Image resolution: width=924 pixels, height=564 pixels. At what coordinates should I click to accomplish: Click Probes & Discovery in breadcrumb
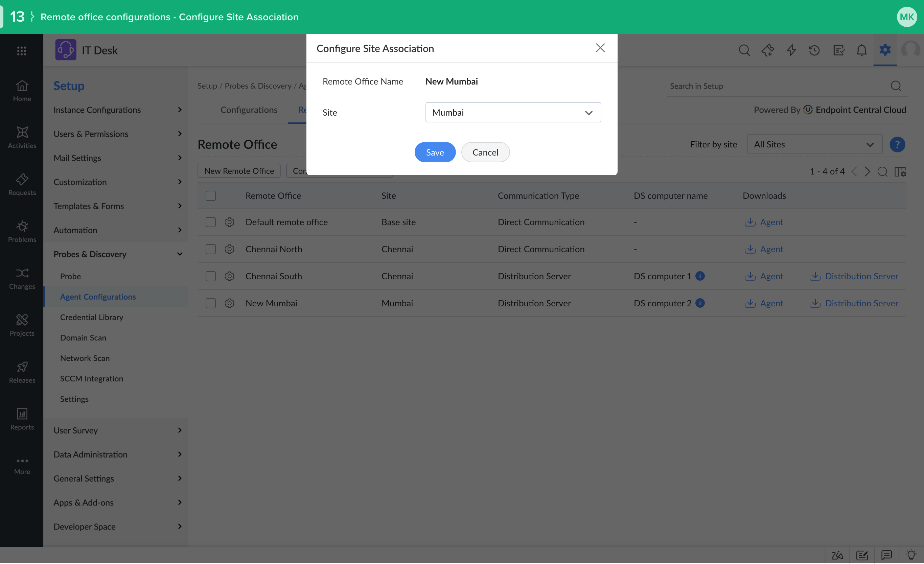[x=258, y=86]
